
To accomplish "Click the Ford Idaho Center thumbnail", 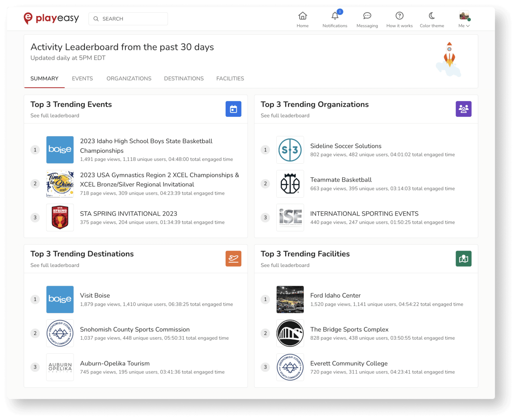I will tap(290, 299).
